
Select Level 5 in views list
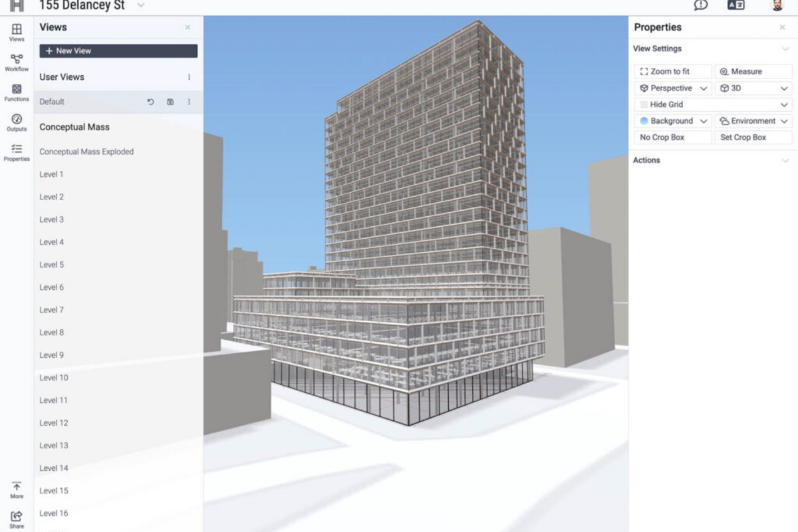pyautogui.click(x=52, y=265)
